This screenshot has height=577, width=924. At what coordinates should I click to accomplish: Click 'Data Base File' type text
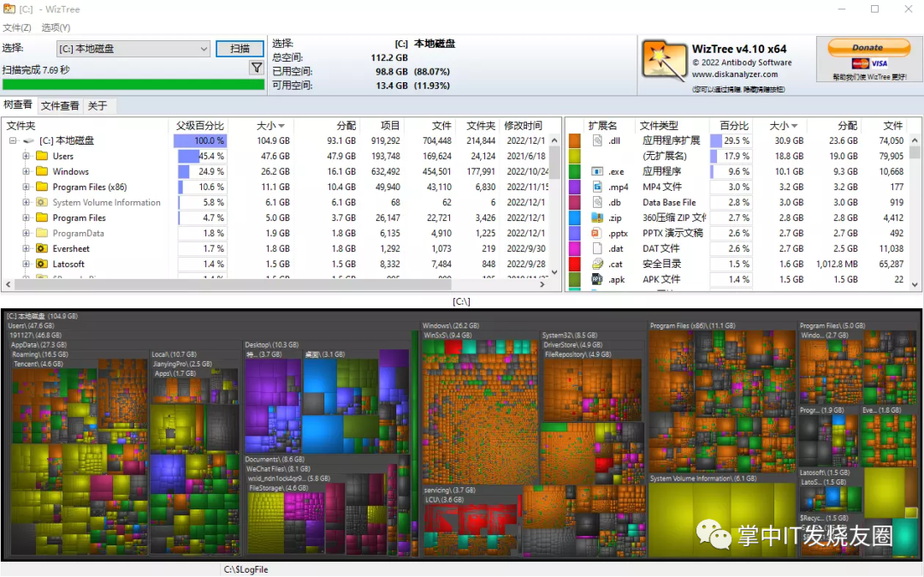(x=669, y=202)
